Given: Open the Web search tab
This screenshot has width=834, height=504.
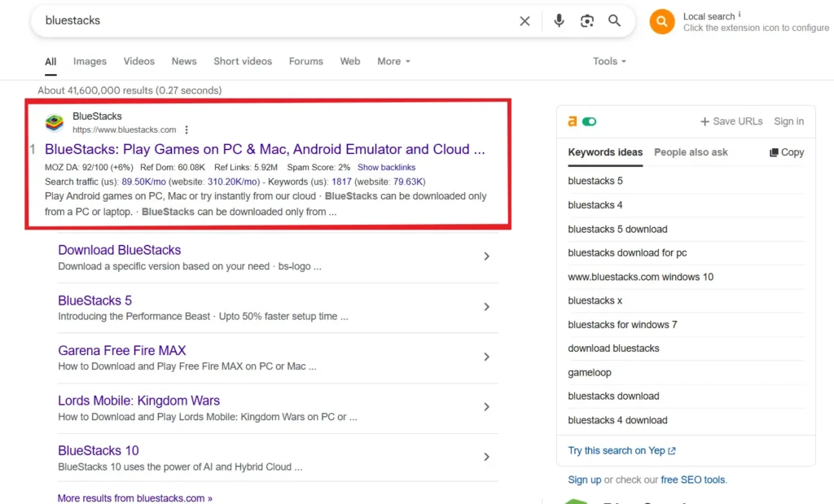Looking at the screenshot, I should click(350, 62).
